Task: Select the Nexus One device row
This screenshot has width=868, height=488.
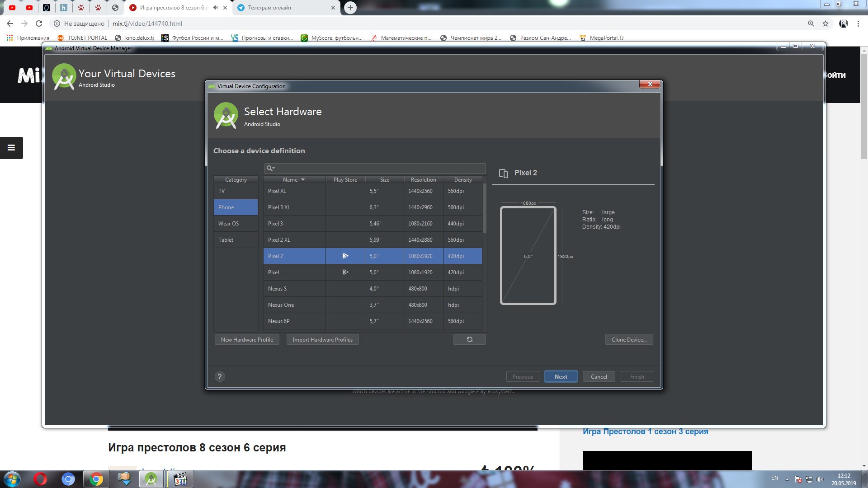Action: point(373,305)
